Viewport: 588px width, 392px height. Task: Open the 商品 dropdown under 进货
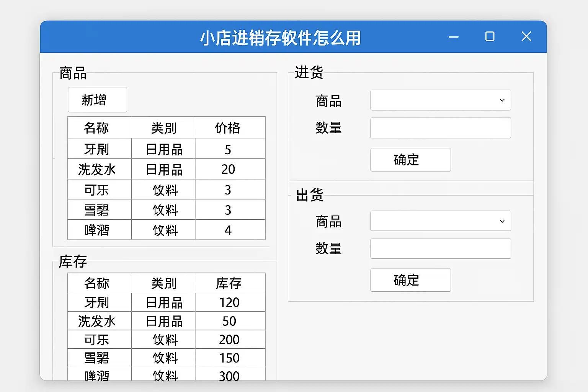pos(440,100)
